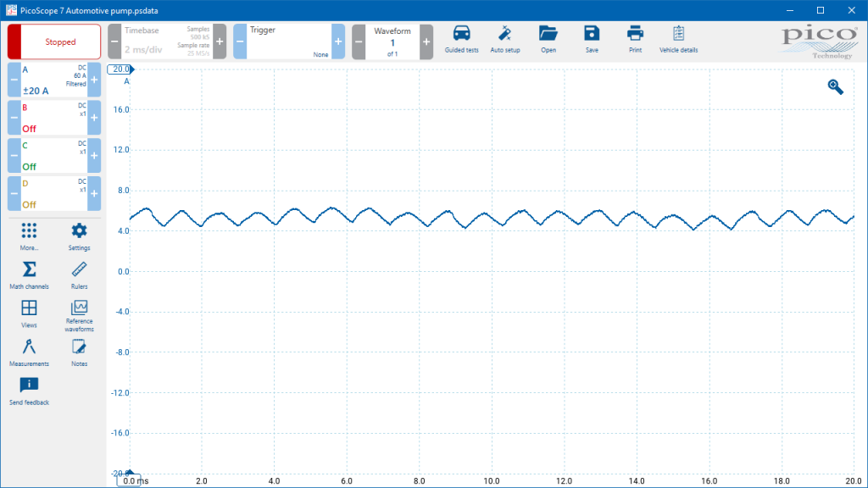
Task: Open the More... apps menu
Action: (x=29, y=236)
